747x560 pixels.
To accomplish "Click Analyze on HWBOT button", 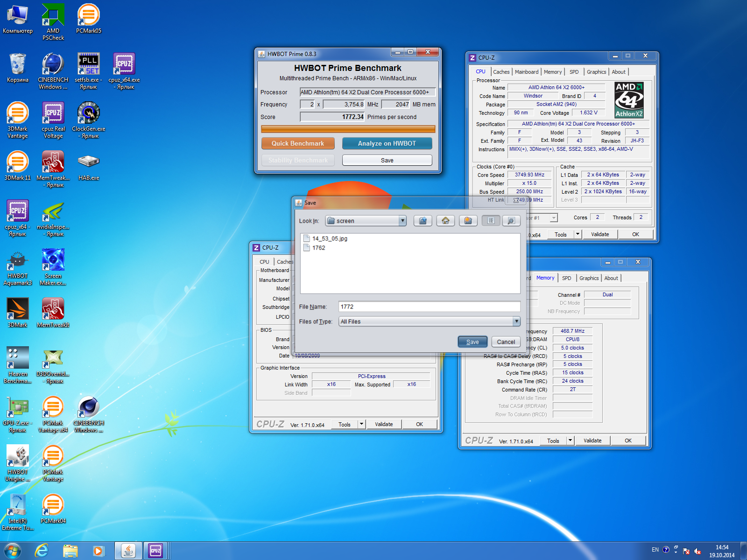I will coord(387,143).
